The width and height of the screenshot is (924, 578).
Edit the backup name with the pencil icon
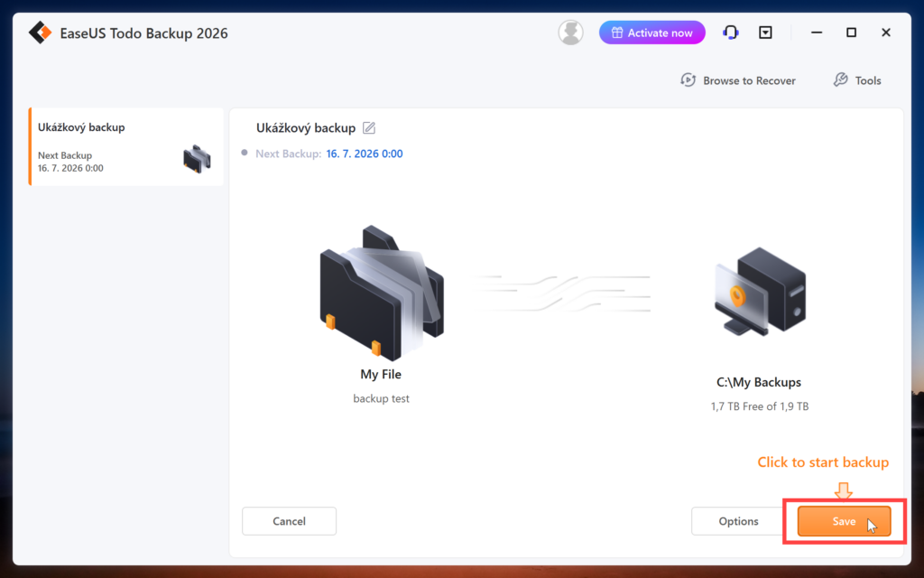pyautogui.click(x=369, y=128)
